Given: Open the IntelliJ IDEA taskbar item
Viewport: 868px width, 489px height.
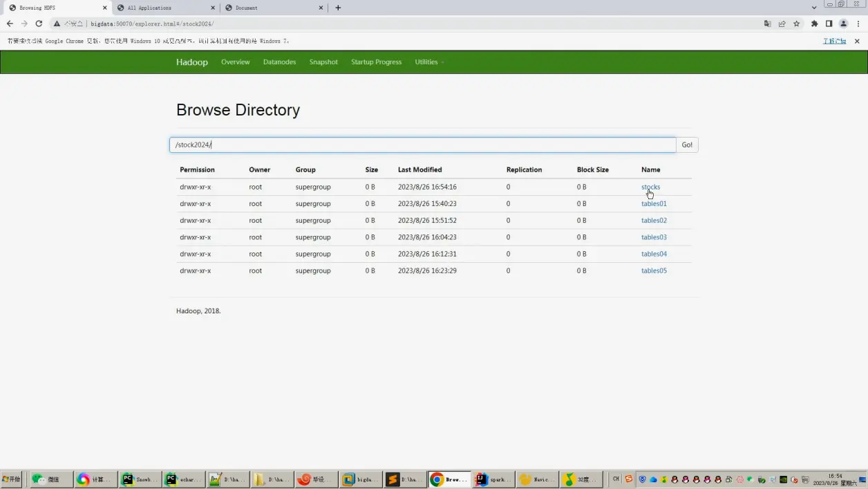Looking at the screenshot, I should [x=493, y=479].
